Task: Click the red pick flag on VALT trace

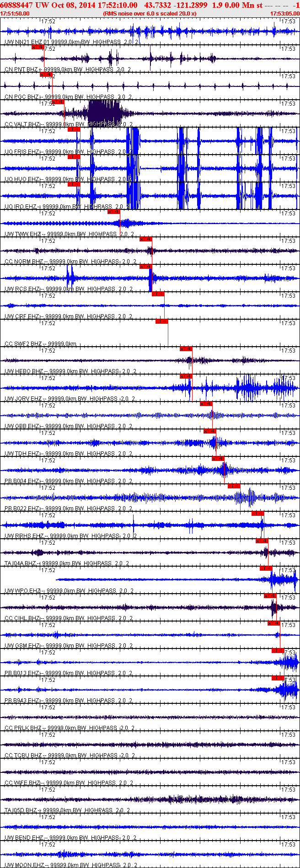Action: 59,102
